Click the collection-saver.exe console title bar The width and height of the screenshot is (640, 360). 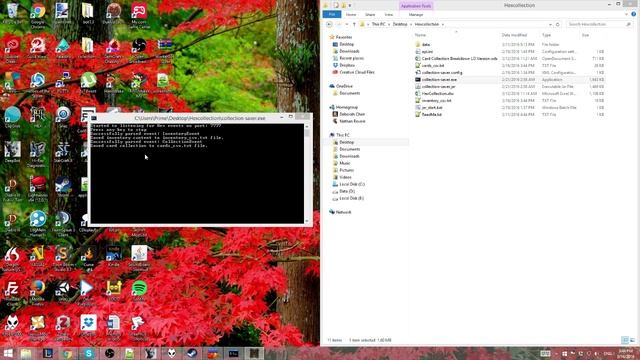click(x=200, y=118)
